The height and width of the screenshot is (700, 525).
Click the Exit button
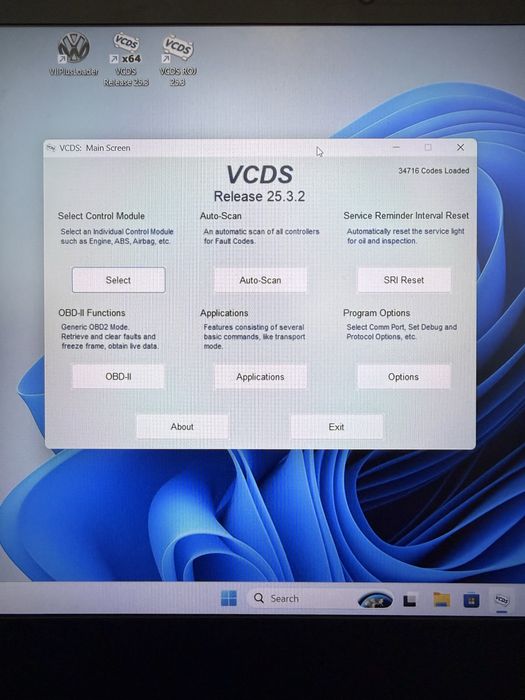337,427
